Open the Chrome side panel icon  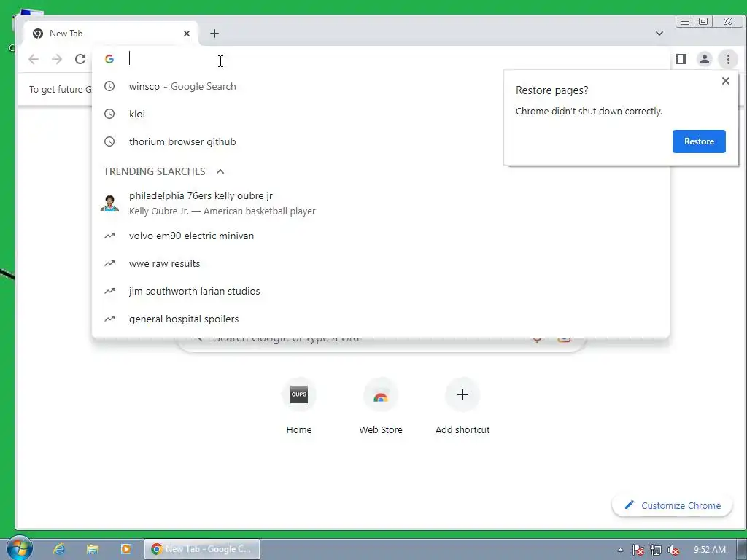(681, 59)
